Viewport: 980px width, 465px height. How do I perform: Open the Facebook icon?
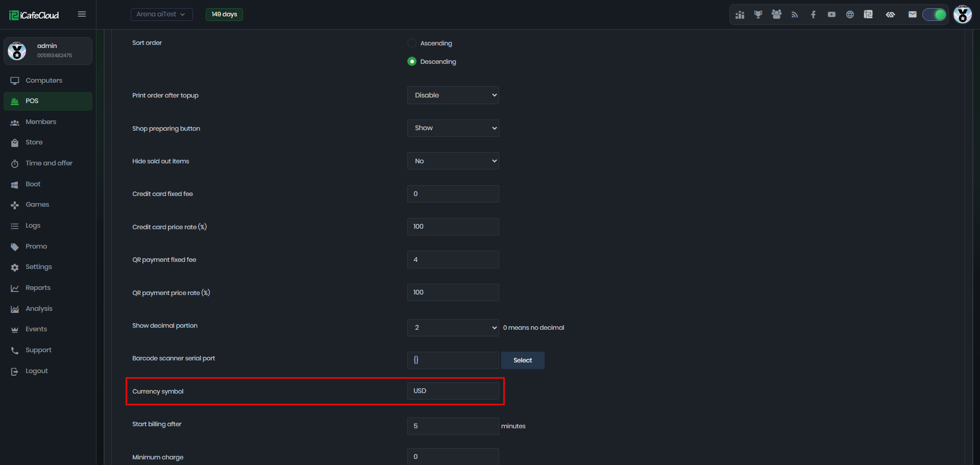click(813, 15)
